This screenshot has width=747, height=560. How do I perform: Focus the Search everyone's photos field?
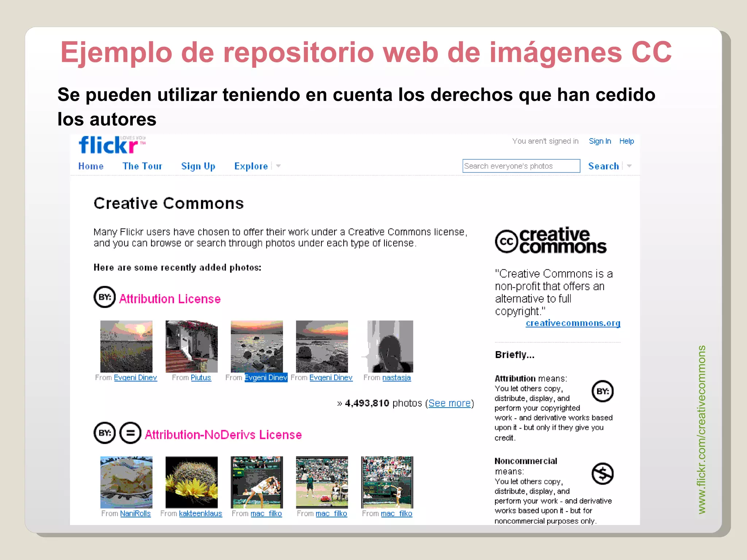pyautogui.click(x=521, y=166)
